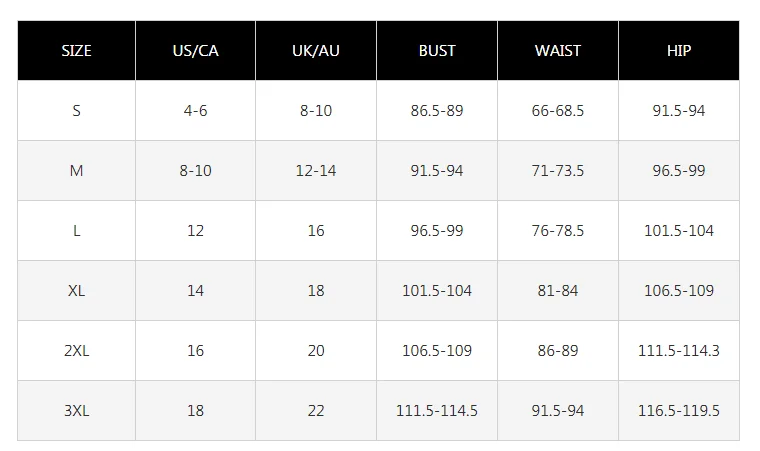Select waist value 81-84

558,290
